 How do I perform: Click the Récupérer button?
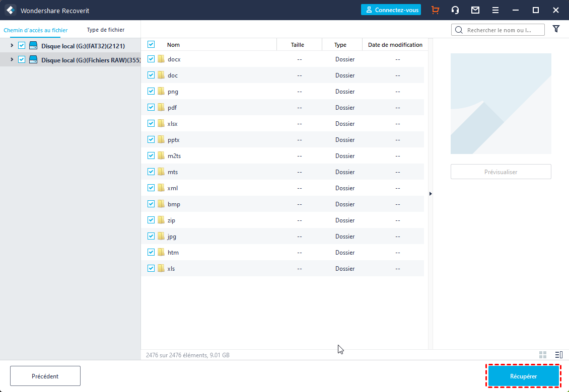pos(523,376)
